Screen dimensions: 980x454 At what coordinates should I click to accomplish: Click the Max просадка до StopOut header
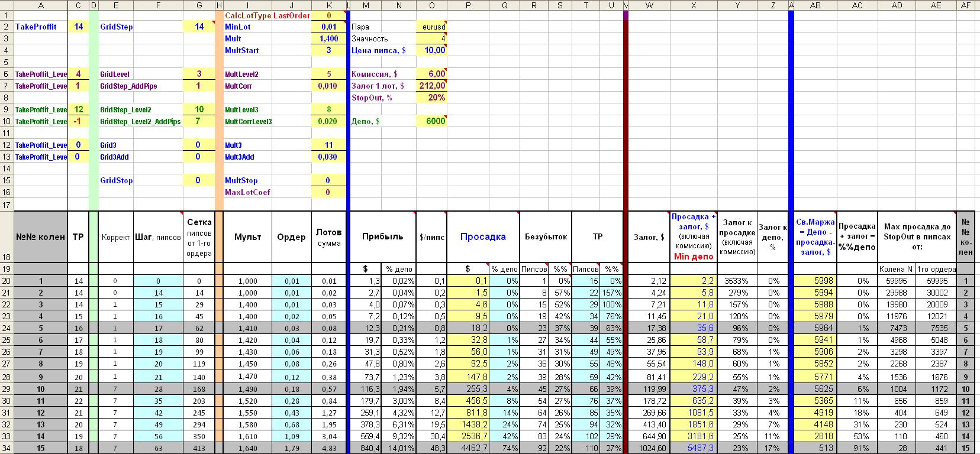click(917, 236)
